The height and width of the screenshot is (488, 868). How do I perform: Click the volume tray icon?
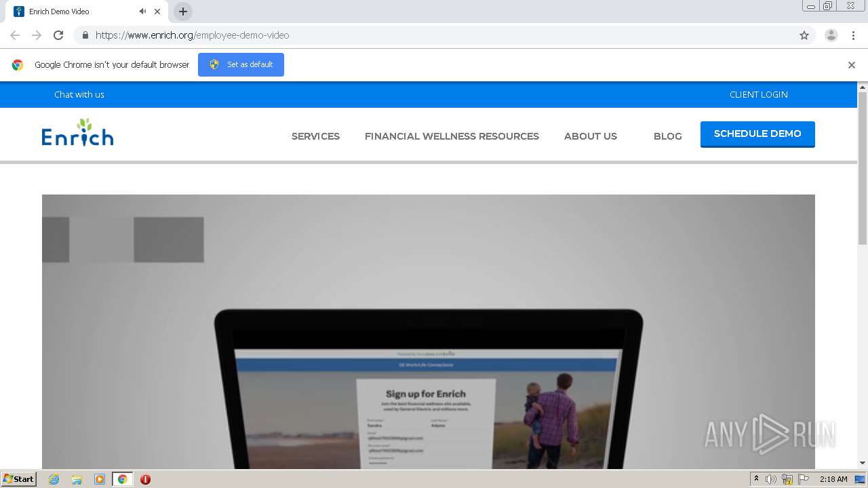(771, 479)
